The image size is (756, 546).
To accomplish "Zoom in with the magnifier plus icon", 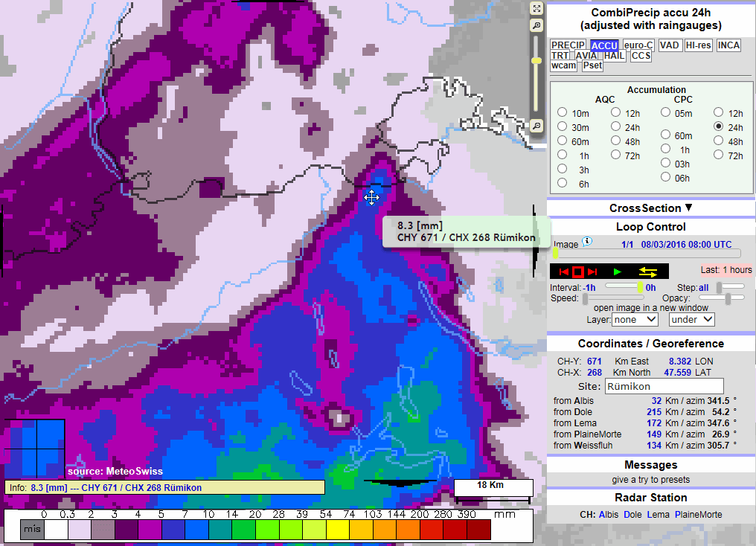I will tap(536, 26).
